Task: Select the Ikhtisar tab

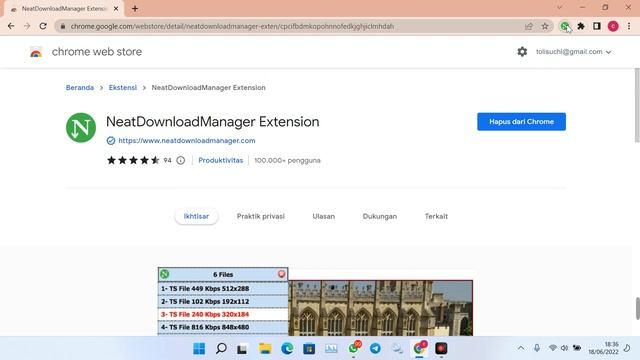Action: tap(196, 216)
